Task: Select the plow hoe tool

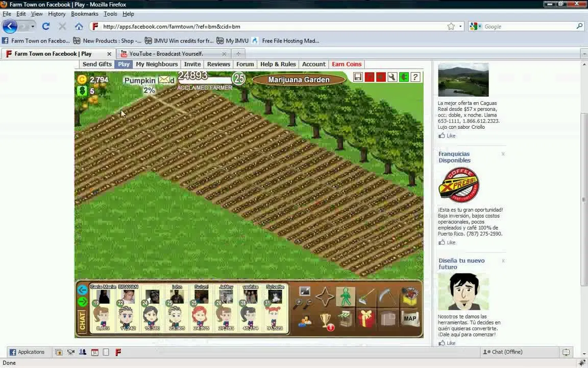Action: (x=366, y=297)
